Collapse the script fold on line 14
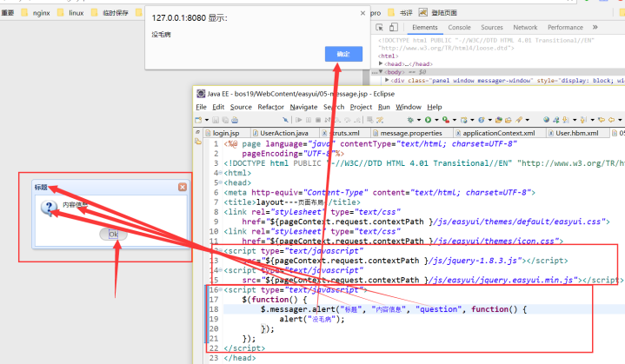 221,270
